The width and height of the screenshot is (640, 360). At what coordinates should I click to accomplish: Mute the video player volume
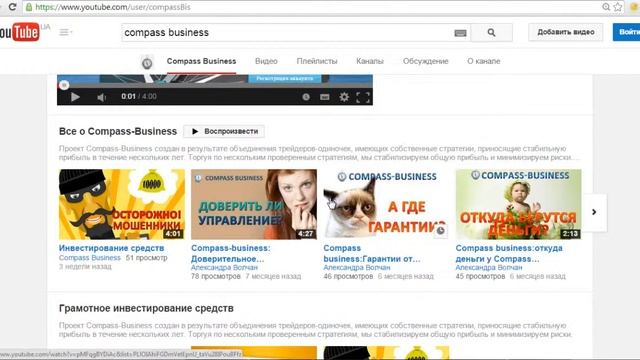[102, 97]
